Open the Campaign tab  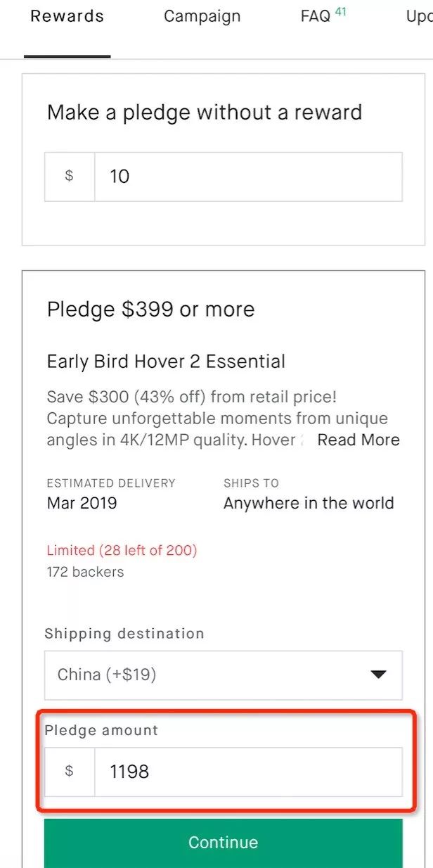point(202,16)
